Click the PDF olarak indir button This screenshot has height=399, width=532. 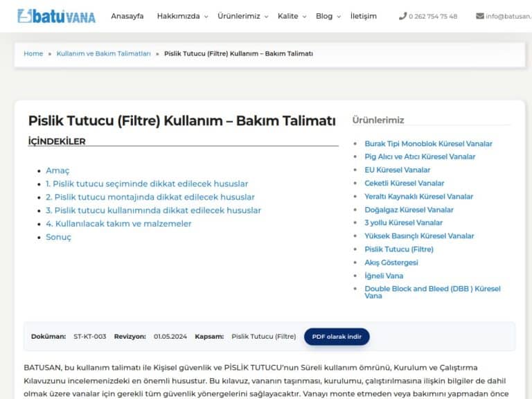click(x=337, y=337)
